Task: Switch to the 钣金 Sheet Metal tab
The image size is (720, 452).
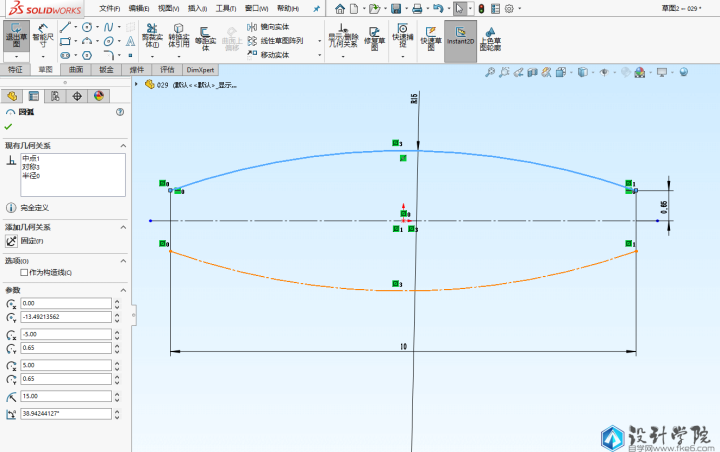Action: pos(106,70)
